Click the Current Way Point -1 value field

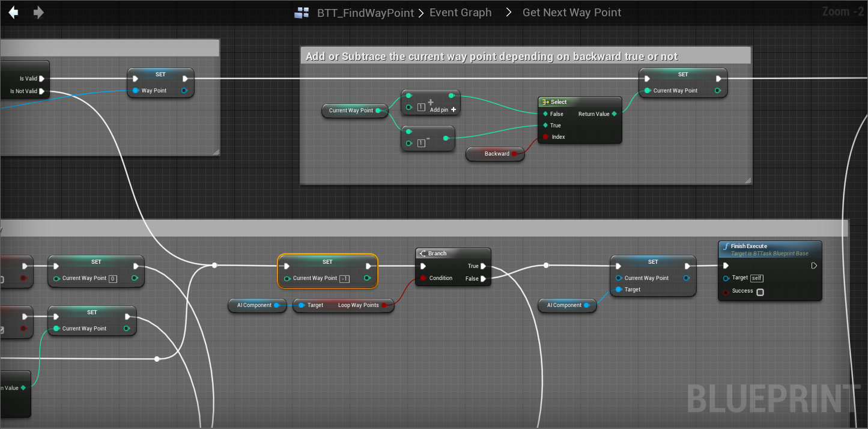pyautogui.click(x=344, y=279)
